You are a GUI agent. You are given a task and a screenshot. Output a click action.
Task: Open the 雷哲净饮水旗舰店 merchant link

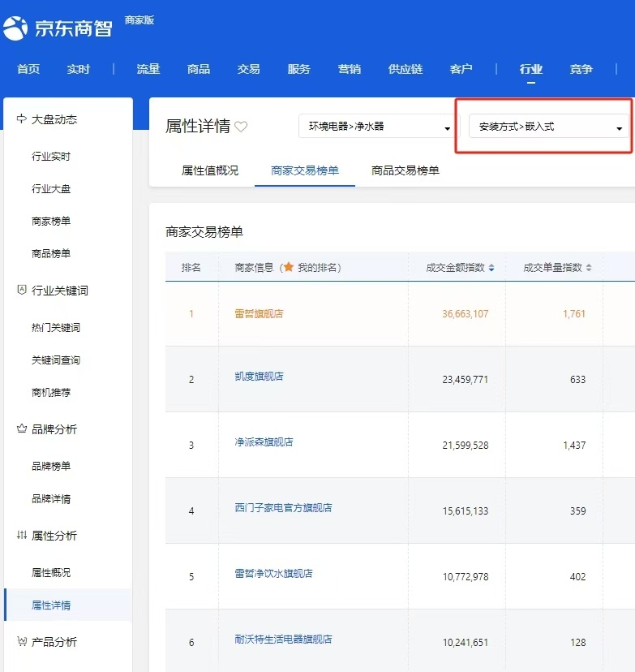tap(273, 574)
